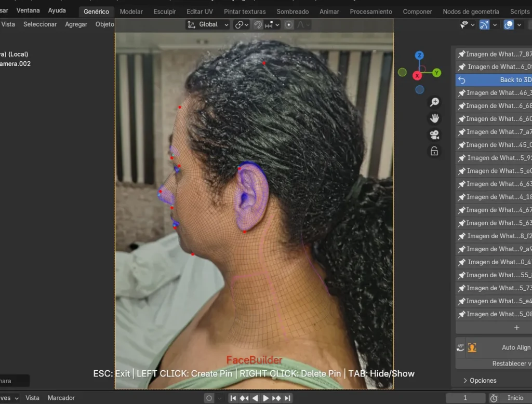Open pin view Imagen de What...4_67
Image resolution: width=532 pixels, height=404 pixels.
point(494,210)
